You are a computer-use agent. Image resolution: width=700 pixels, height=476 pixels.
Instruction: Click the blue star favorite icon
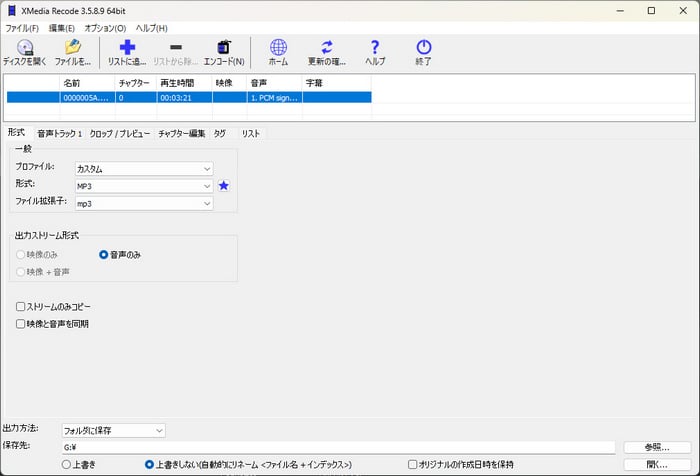[224, 185]
